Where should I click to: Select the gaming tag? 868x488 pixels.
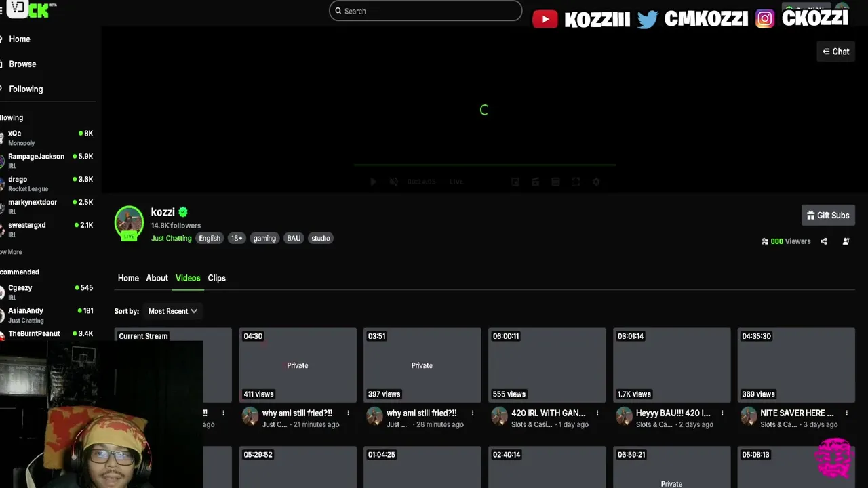click(264, 238)
